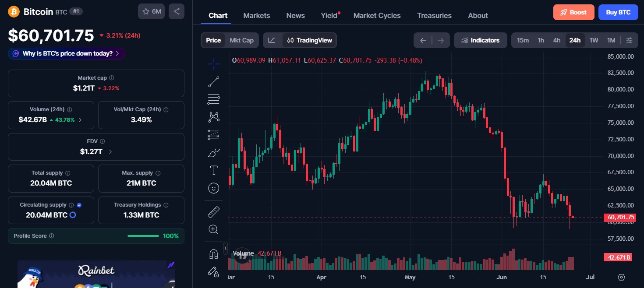The height and width of the screenshot is (288, 644).
Task: Redo chart action with right arrow
Action: tap(441, 40)
